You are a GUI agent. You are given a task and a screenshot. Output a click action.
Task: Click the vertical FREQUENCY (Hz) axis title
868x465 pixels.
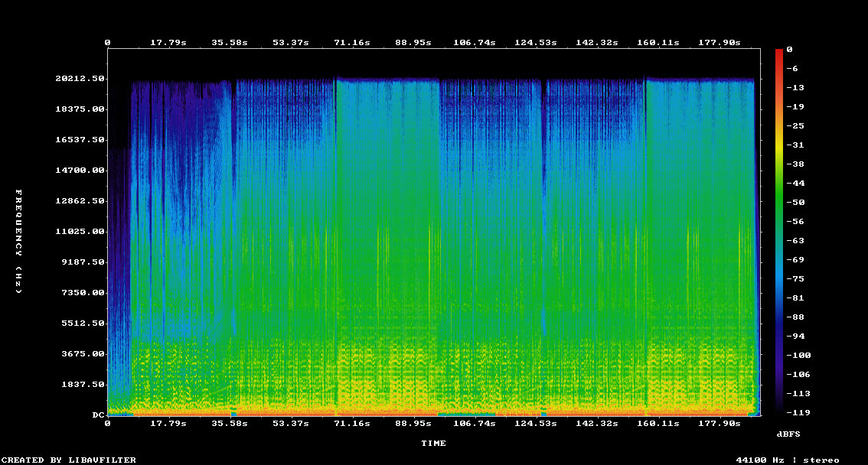pyautogui.click(x=19, y=242)
